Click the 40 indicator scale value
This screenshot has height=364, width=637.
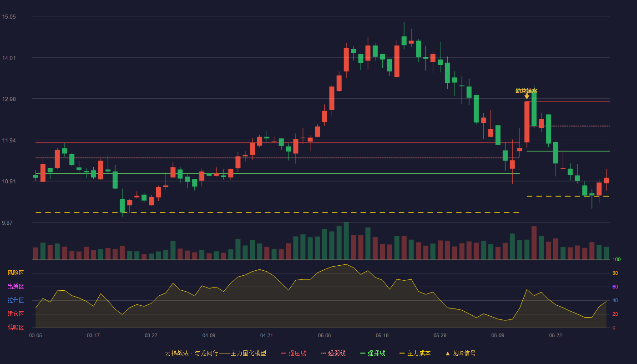click(615, 300)
